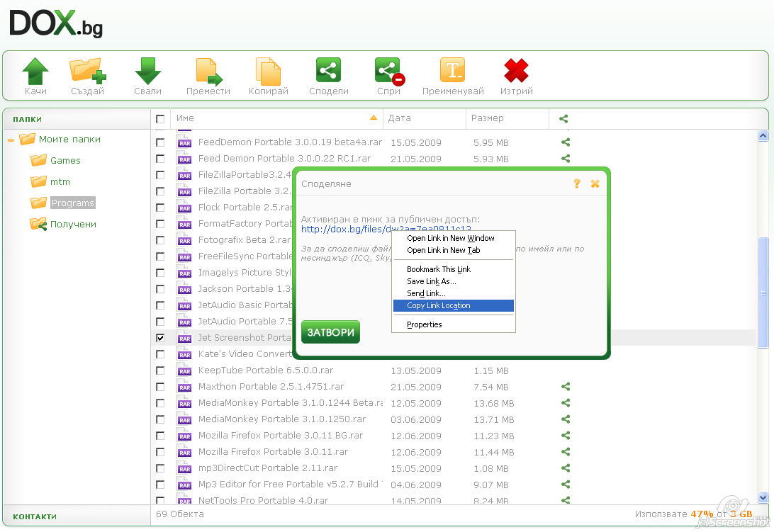Click the help question mark in Споделяне dialog

(577, 183)
